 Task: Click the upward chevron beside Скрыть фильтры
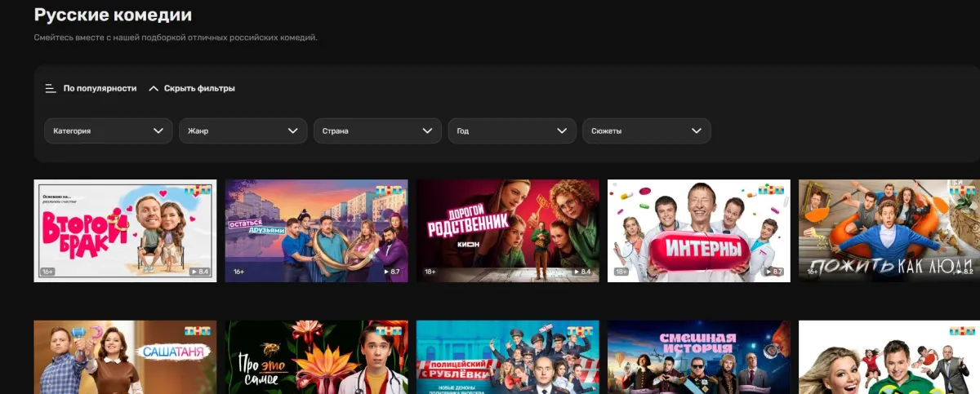[x=153, y=88]
